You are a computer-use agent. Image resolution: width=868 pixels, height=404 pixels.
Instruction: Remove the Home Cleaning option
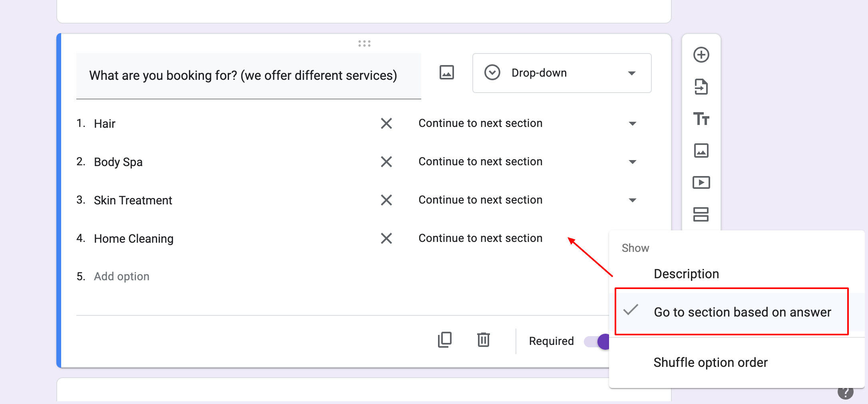click(386, 238)
